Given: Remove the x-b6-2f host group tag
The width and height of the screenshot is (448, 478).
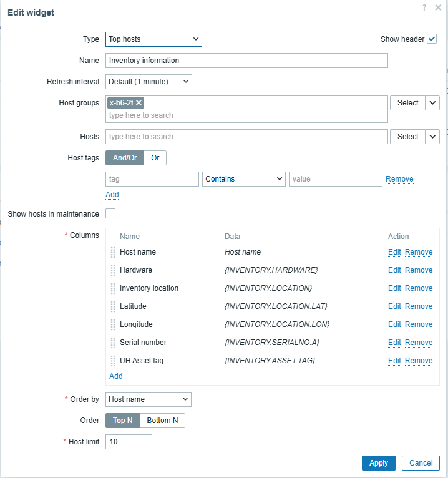Looking at the screenshot, I should click(x=139, y=103).
